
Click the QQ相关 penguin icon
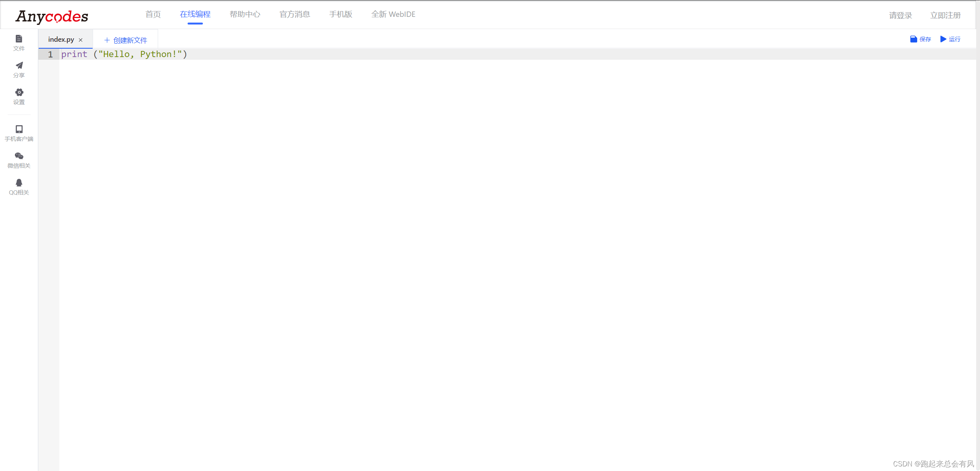point(19,183)
